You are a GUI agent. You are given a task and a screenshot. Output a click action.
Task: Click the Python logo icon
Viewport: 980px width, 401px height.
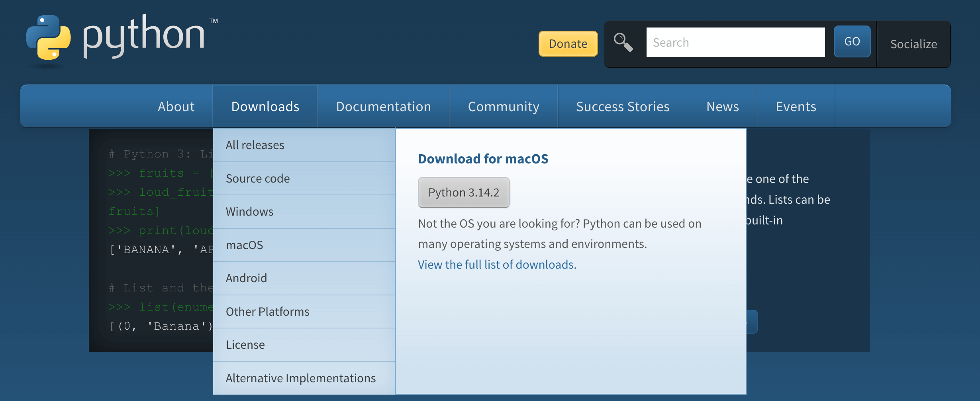coord(48,38)
